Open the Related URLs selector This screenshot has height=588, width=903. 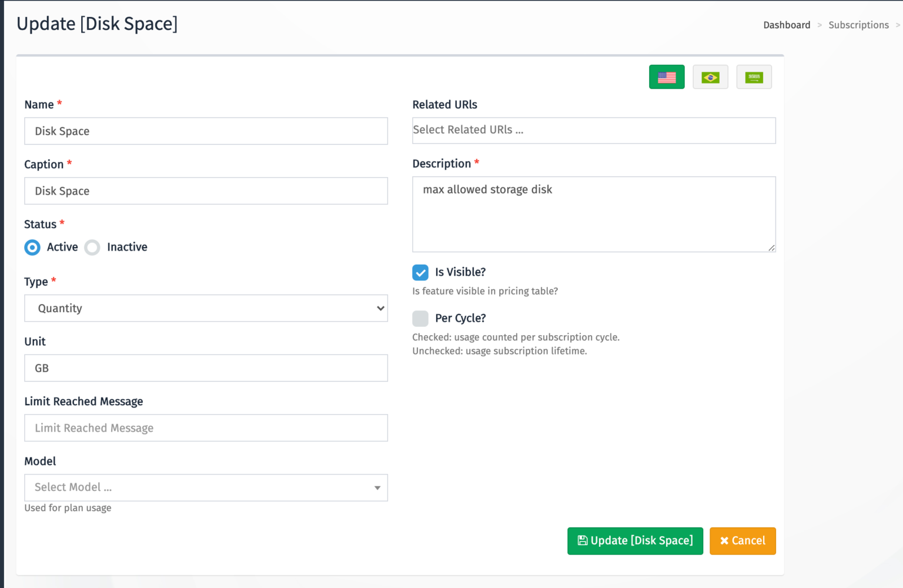[594, 130]
